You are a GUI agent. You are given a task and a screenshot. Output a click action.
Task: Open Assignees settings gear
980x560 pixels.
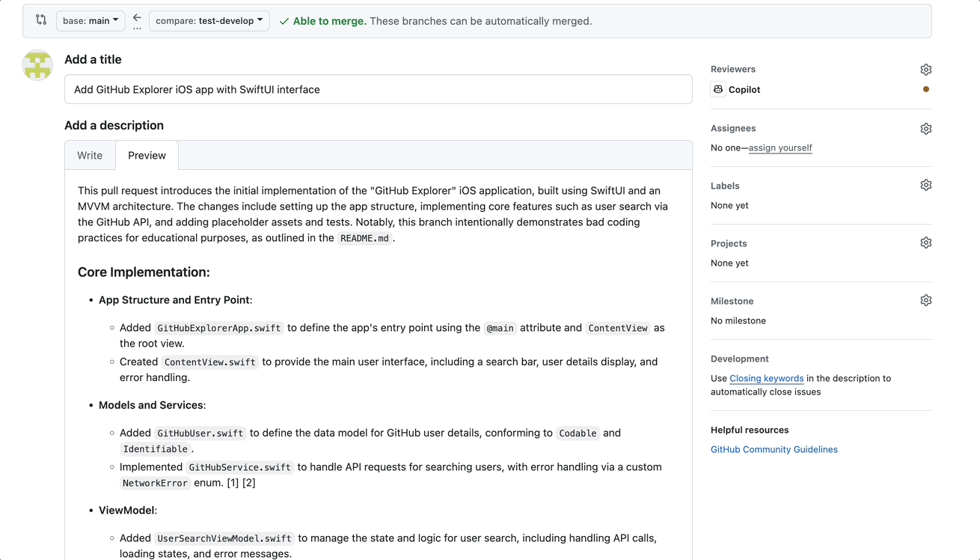coord(925,129)
